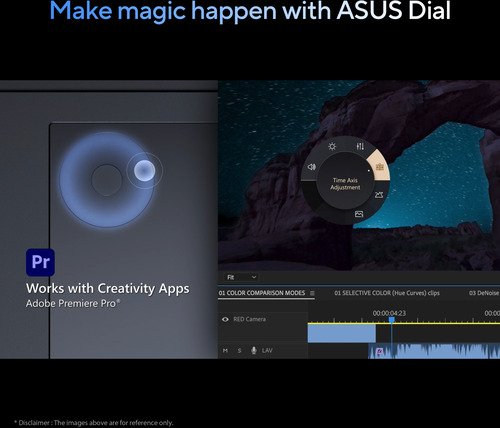Open the COLOR COMPARISON MODES panel menu icon
500x428 pixels.
pos(312,293)
